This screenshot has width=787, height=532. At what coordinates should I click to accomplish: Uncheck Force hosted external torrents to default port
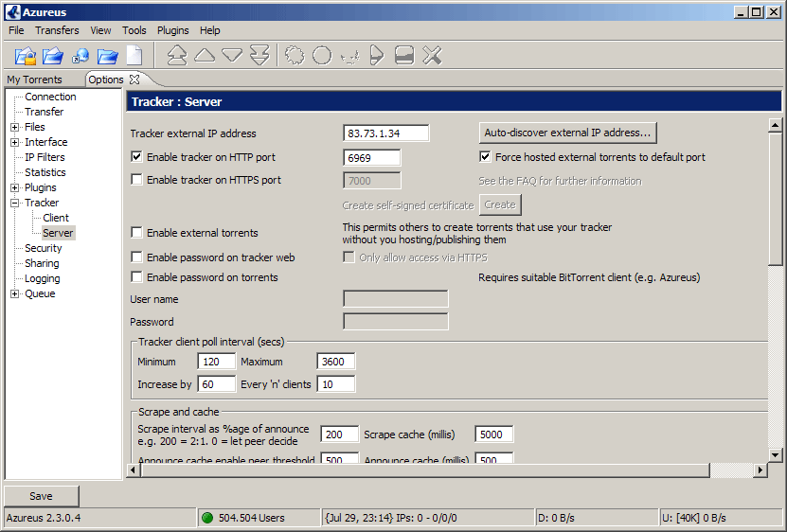485,156
